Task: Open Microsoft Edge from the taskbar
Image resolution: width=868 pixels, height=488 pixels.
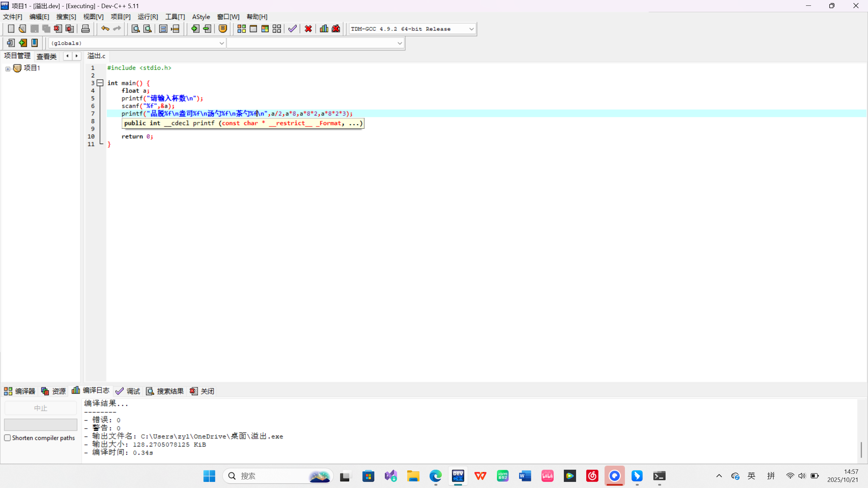Action: (435, 476)
